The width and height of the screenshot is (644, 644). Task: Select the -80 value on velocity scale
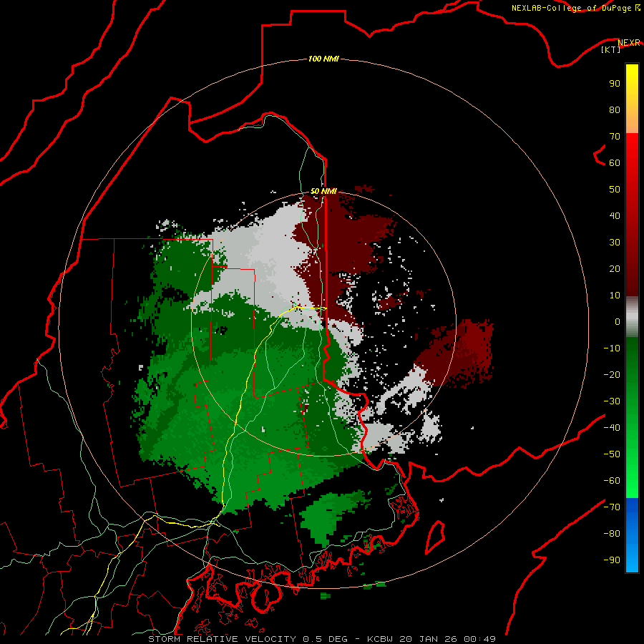[612, 534]
